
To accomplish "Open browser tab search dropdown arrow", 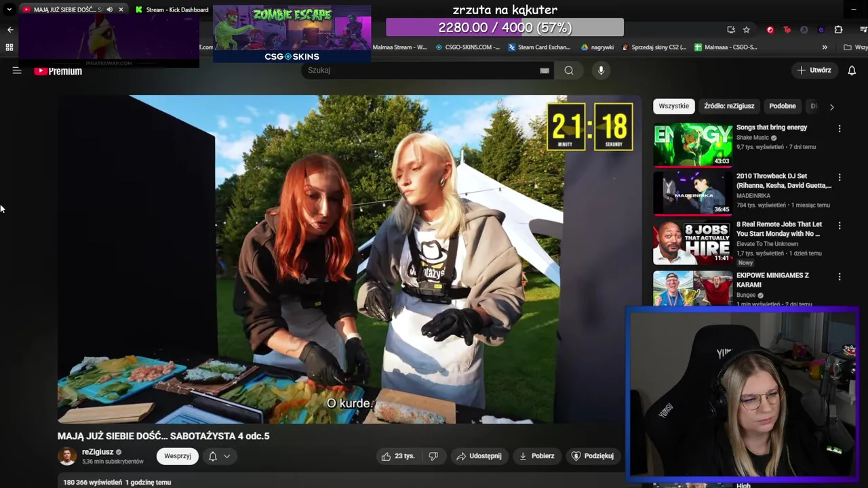I will pos(9,9).
